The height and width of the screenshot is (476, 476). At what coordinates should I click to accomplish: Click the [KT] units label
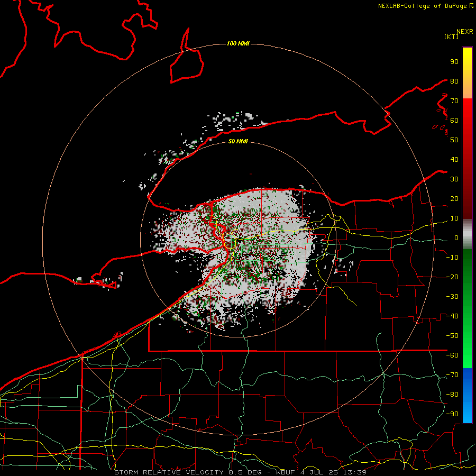click(452, 36)
